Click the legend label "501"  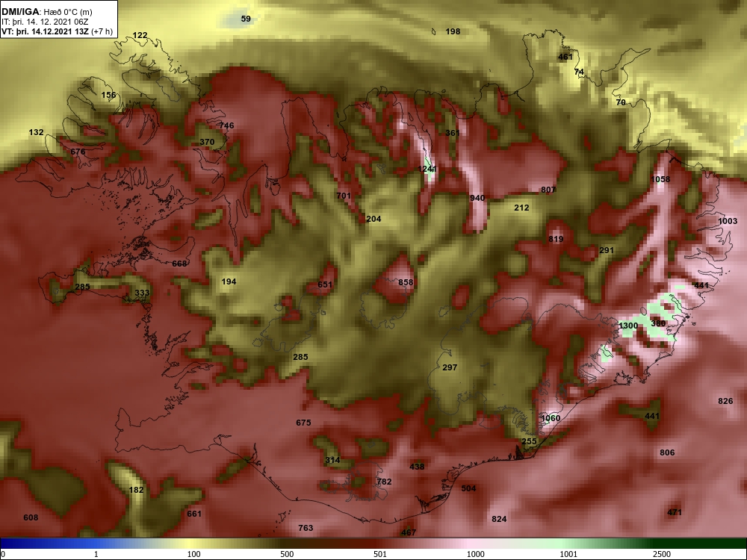point(380,554)
